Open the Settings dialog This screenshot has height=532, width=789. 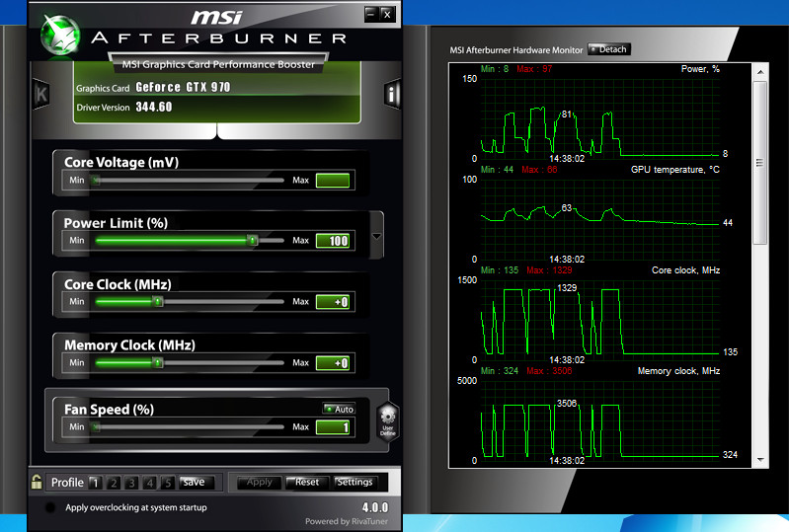click(355, 483)
